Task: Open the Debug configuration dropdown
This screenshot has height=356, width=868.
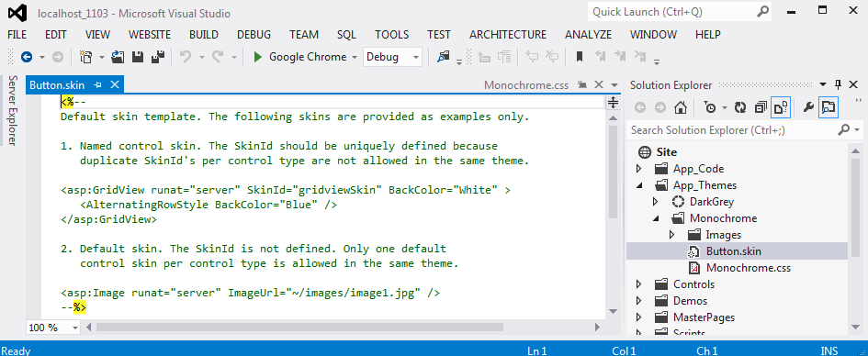Action: tap(416, 57)
